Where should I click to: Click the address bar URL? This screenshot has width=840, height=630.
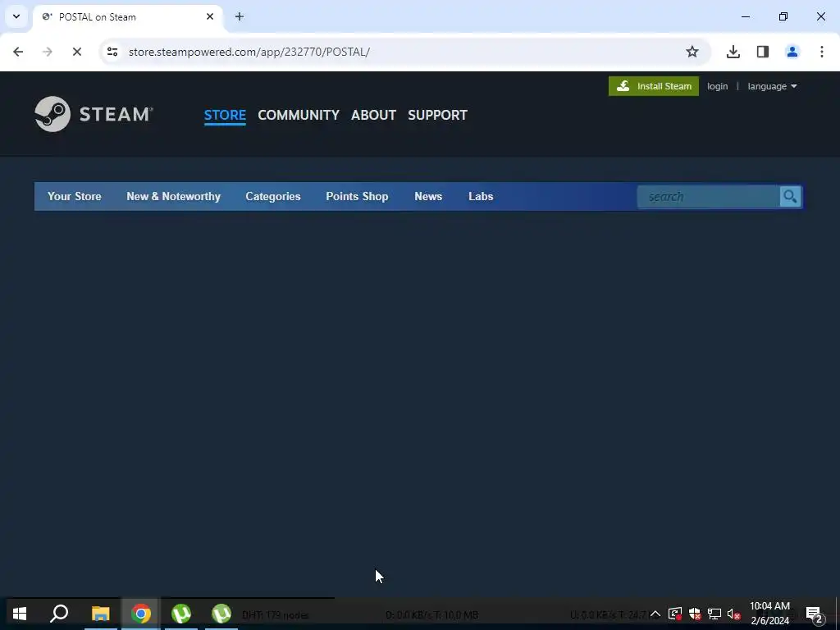249,52
